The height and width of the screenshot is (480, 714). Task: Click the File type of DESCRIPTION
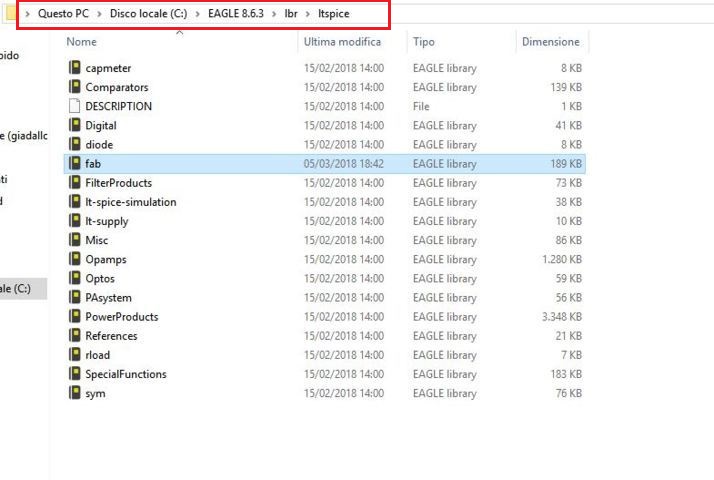(421, 106)
